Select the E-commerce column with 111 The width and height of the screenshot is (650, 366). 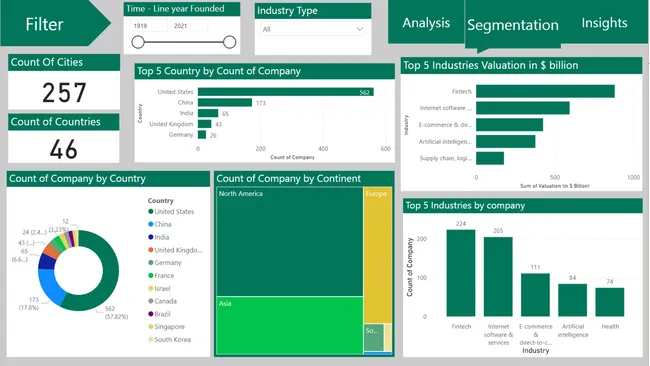[536, 295]
